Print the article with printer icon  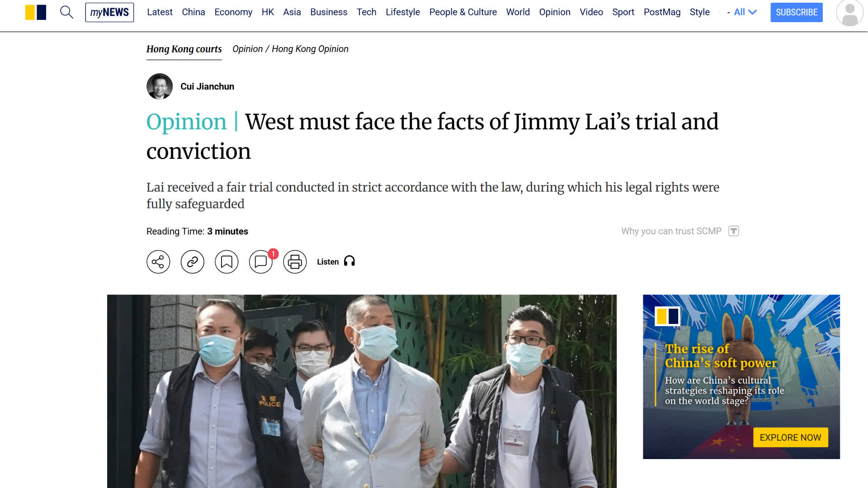pos(295,262)
